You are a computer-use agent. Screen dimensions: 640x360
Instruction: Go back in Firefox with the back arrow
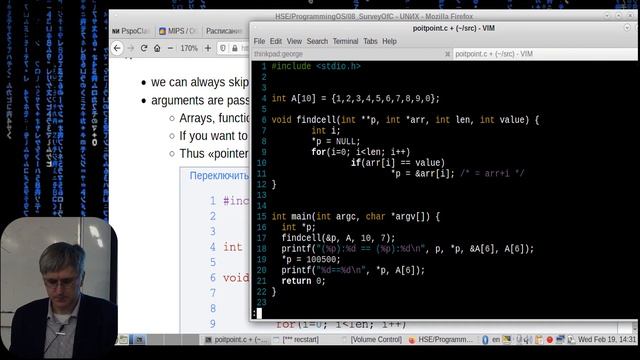pyautogui.click(x=117, y=48)
